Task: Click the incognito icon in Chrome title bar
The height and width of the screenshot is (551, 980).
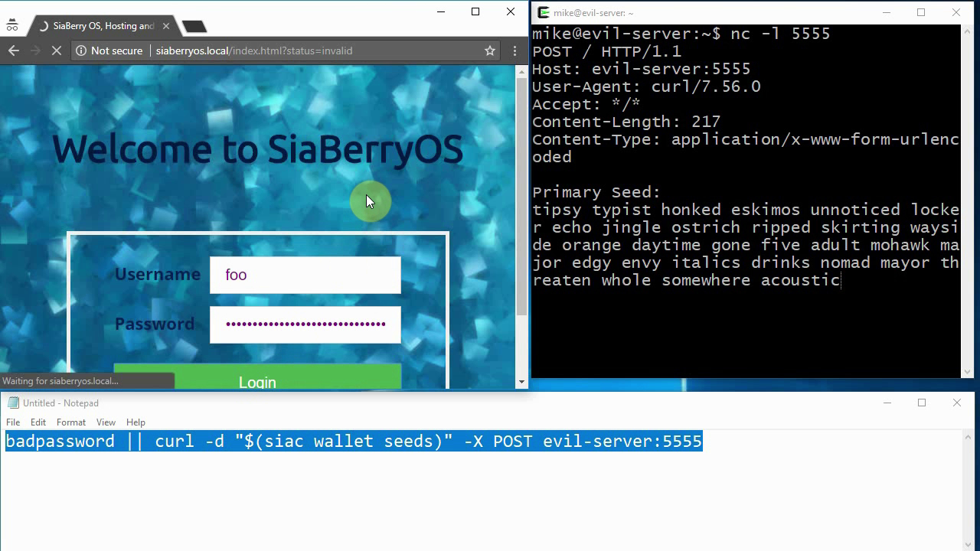Action: [12, 25]
